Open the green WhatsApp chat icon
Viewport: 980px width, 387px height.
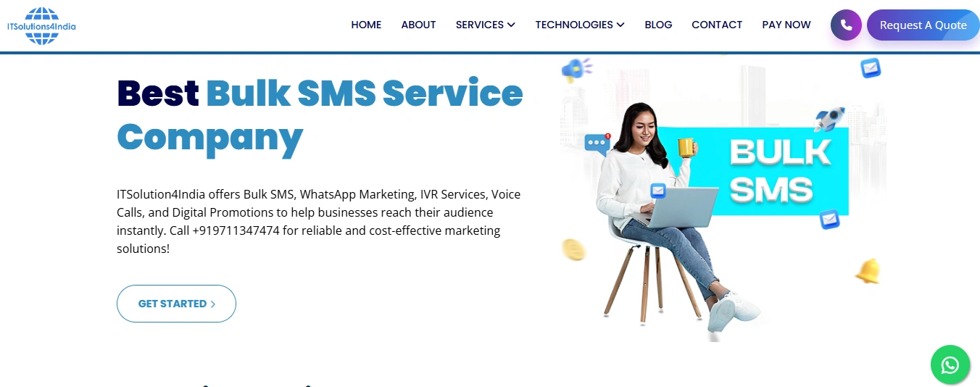point(950,365)
